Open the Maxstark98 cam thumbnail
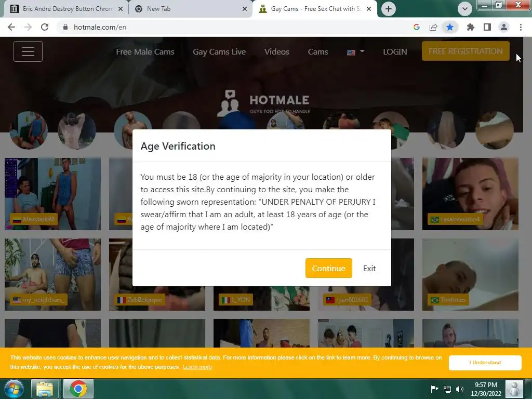 [x=52, y=194]
